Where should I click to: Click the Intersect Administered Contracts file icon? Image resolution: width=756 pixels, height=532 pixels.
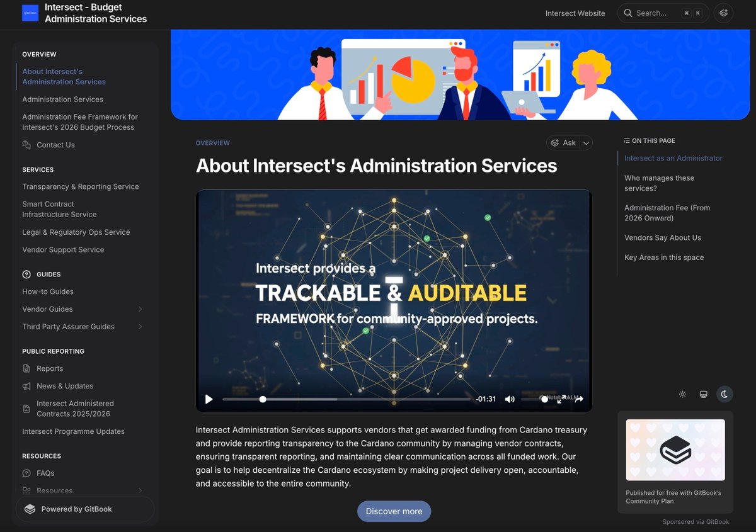(26, 409)
